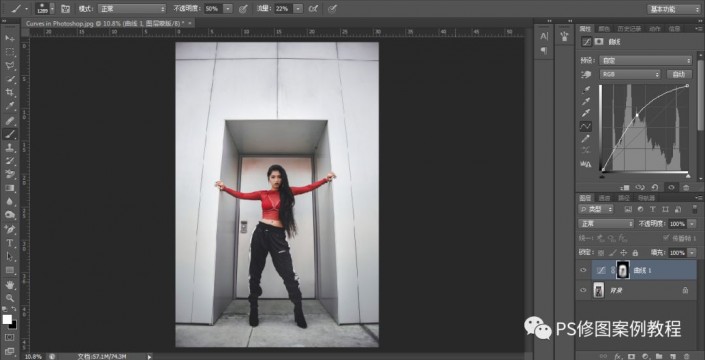Toggle lock all padlock icon
Viewport: 705px width, 360px height.
click(x=635, y=253)
